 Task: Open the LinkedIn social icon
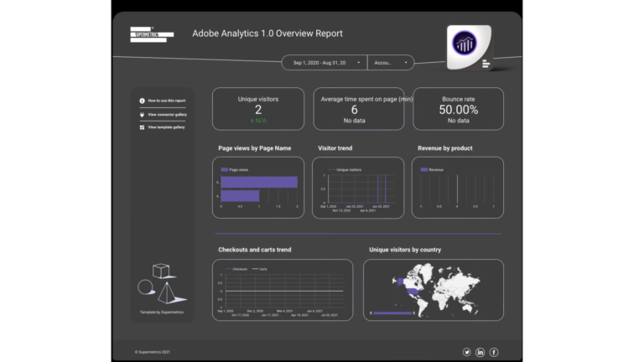coord(480,352)
